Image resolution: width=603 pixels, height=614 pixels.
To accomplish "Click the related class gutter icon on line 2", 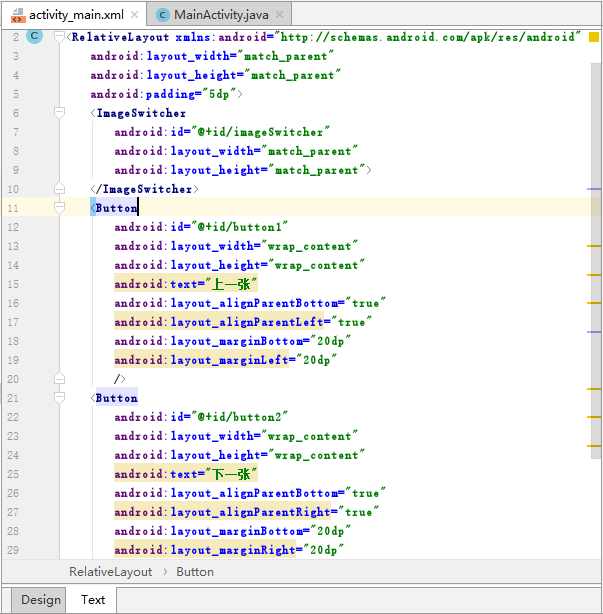I will [34, 36].
